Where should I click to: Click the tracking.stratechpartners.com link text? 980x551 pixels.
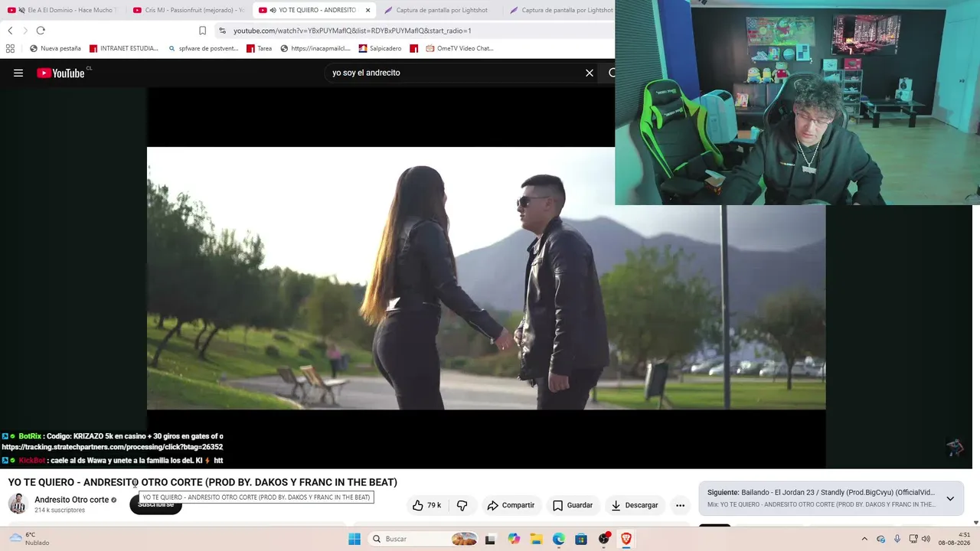coord(113,447)
